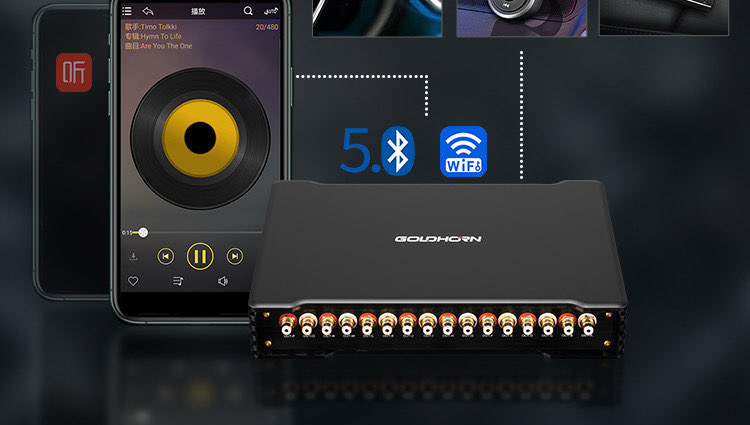
Task: Tap the yellow vinyl record artwork
Action: click(x=200, y=138)
